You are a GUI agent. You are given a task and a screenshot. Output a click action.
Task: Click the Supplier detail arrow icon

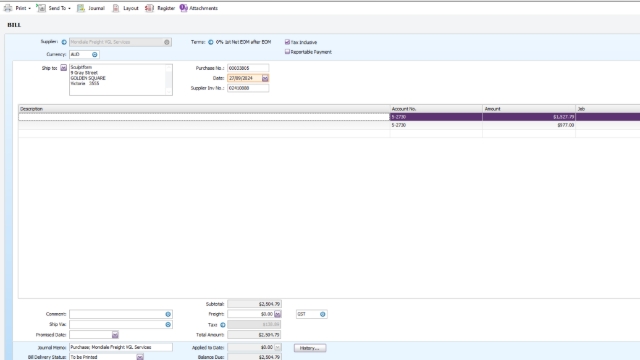click(64, 42)
